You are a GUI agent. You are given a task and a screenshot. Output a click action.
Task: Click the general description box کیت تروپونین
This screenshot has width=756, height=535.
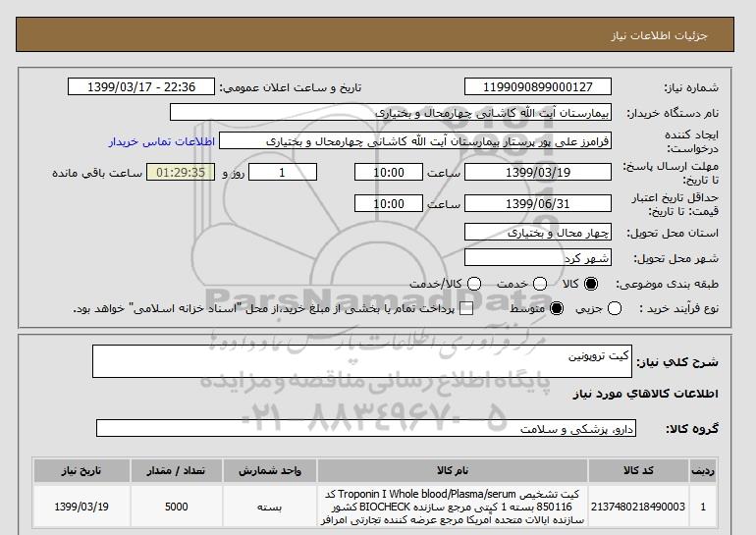362,361
